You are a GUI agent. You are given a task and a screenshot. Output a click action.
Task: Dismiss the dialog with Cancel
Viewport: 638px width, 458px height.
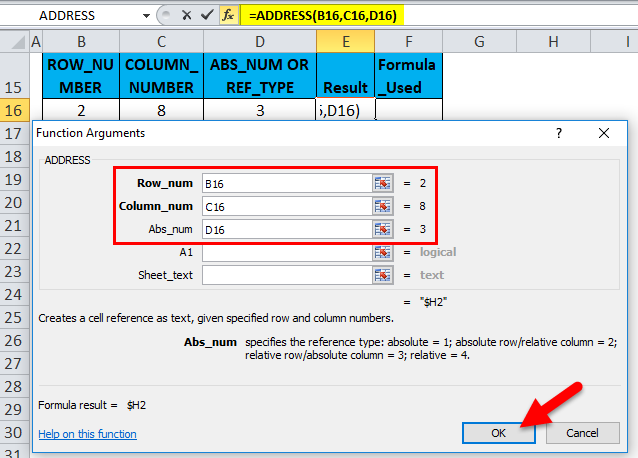582,433
